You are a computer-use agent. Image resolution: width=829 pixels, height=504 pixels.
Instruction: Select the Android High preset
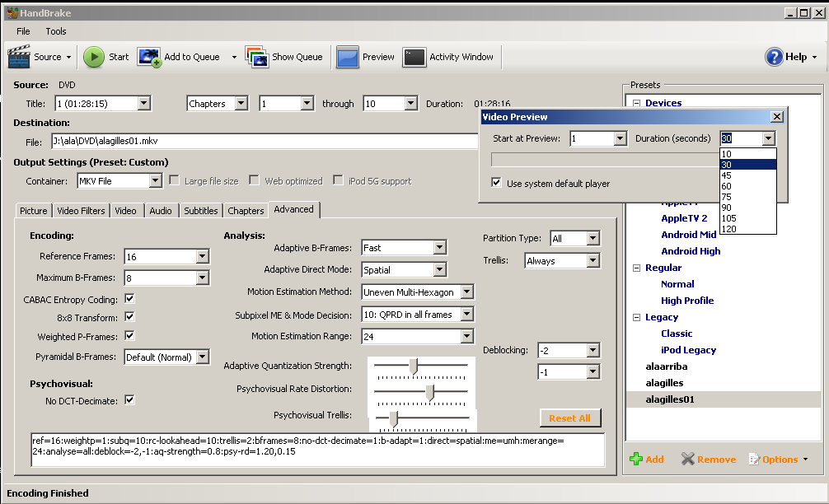click(691, 251)
